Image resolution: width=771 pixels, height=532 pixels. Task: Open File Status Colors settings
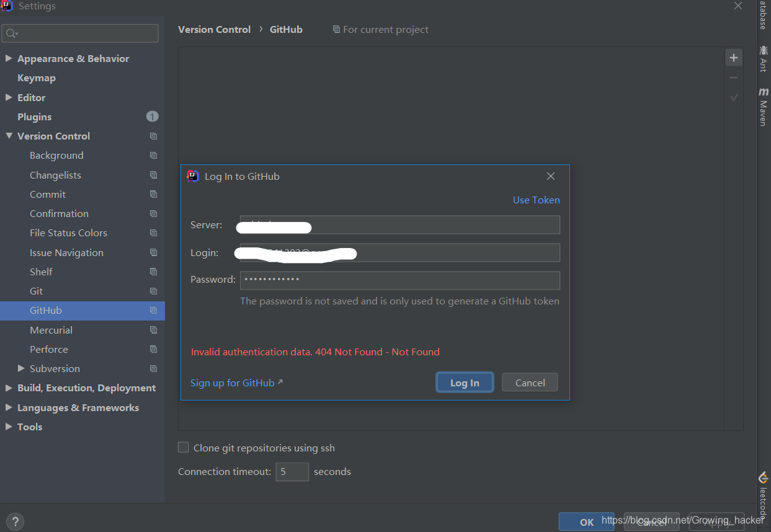click(68, 233)
